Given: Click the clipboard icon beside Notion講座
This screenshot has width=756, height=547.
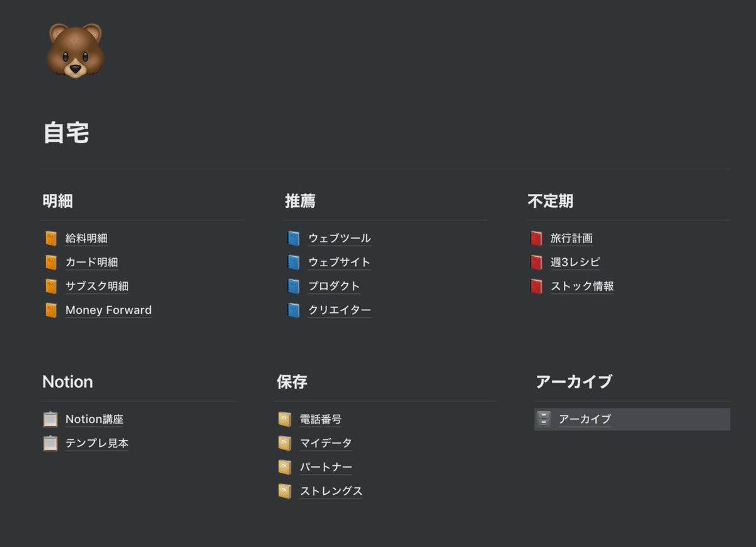Looking at the screenshot, I should (x=50, y=419).
